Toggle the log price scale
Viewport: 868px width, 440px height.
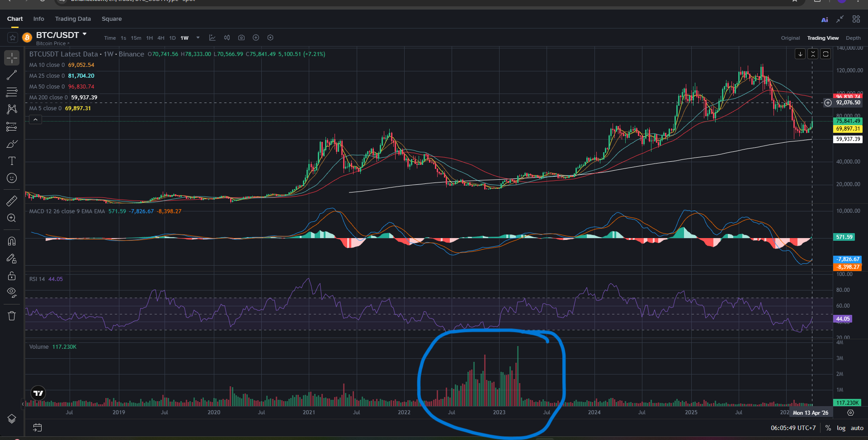pos(841,428)
